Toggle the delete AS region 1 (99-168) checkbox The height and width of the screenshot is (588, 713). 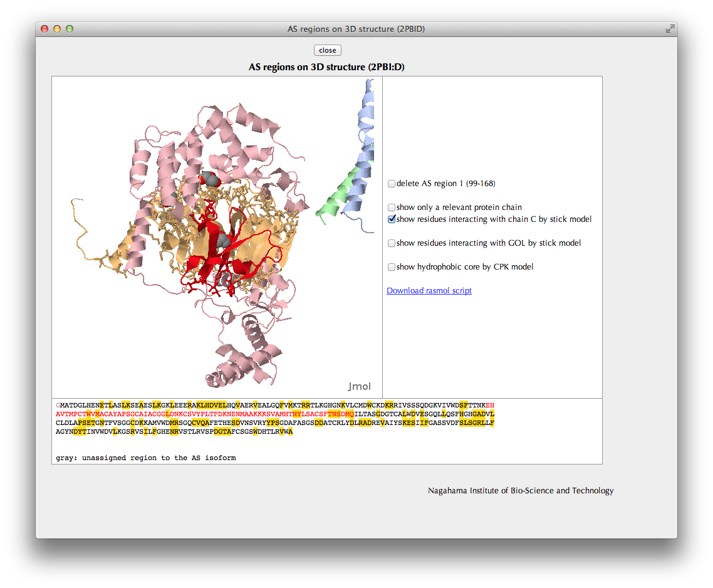pos(392,184)
